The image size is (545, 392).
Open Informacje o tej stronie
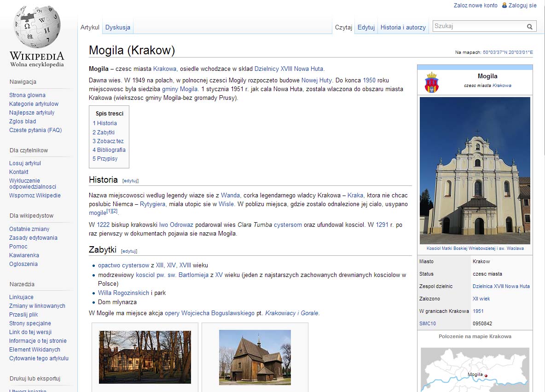[38, 340]
